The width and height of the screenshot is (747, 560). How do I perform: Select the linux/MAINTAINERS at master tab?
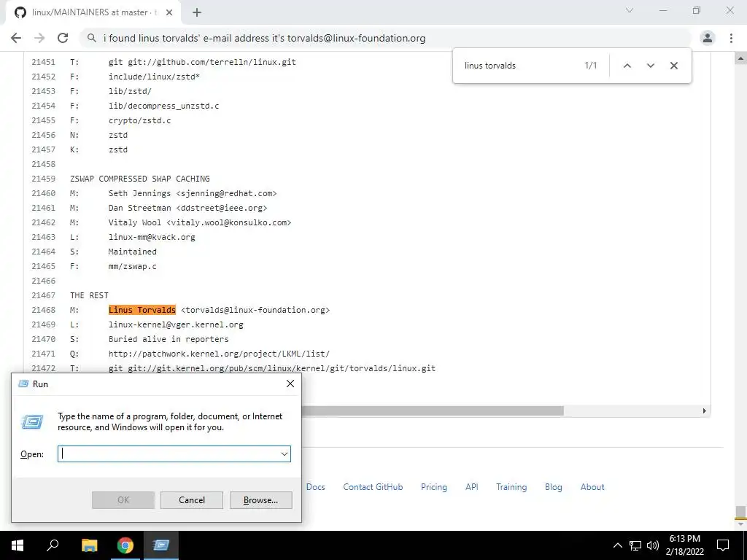93,13
